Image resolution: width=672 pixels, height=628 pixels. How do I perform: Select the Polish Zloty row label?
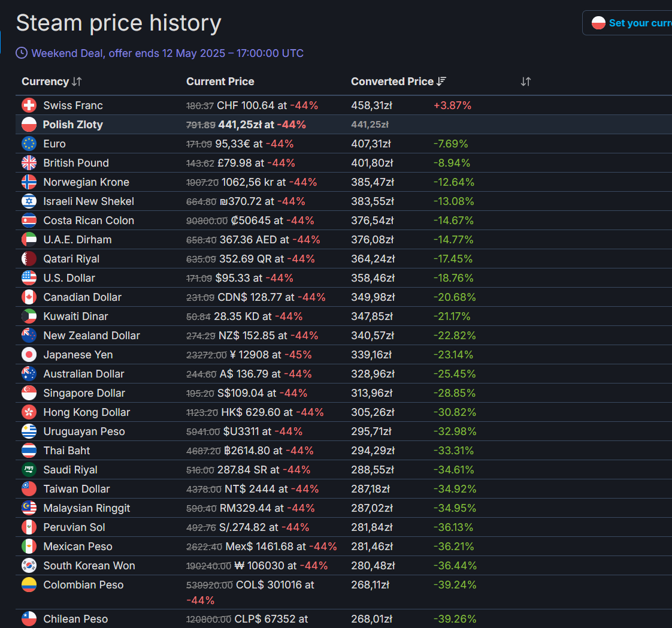click(73, 125)
